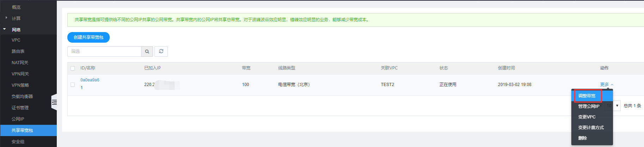This screenshot has height=147, width=644.
Task: Choose 管理公网IP from the menu
Action: [x=592, y=106]
